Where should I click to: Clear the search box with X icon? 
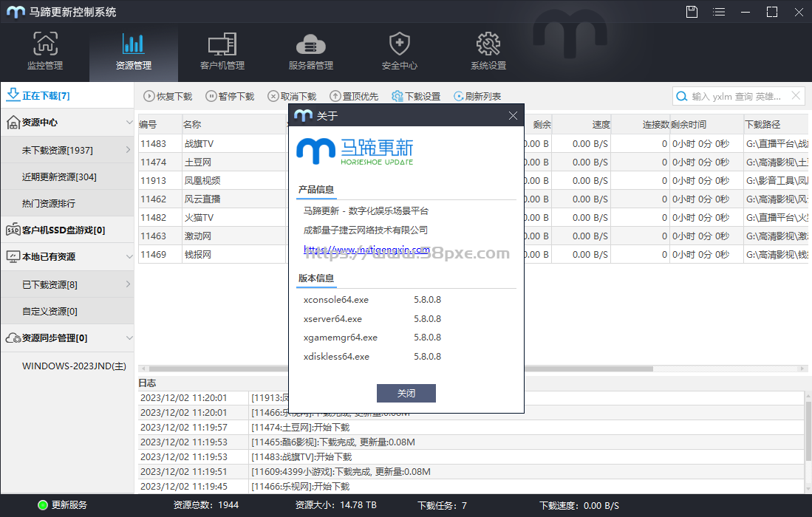(796, 96)
